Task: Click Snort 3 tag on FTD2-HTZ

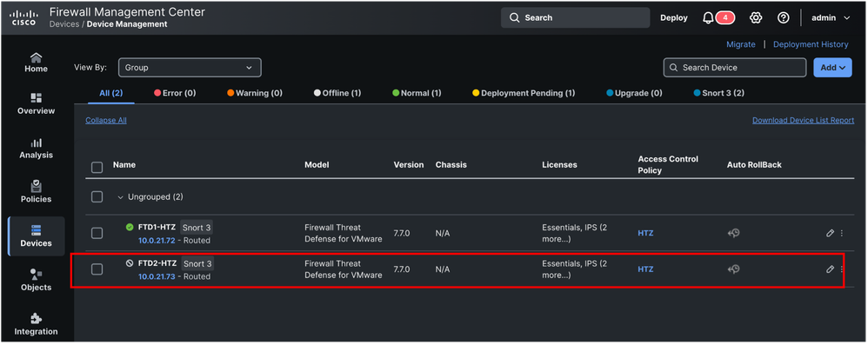Action: [x=197, y=263]
